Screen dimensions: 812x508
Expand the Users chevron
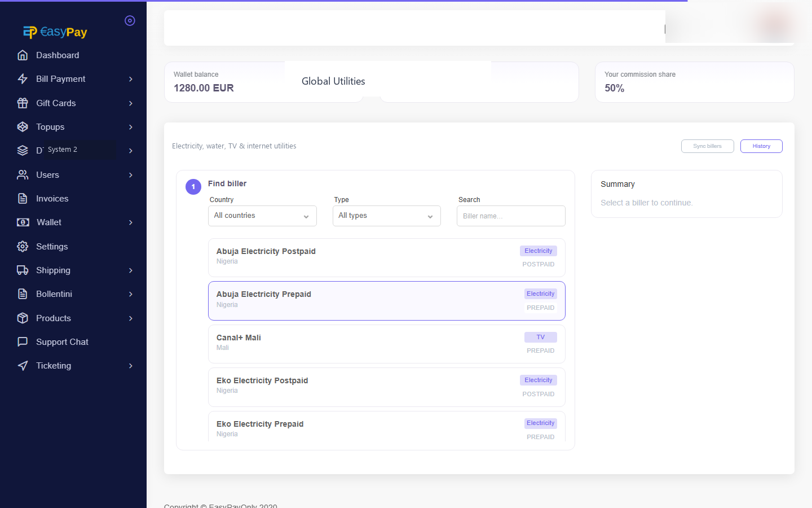(x=131, y=175)
